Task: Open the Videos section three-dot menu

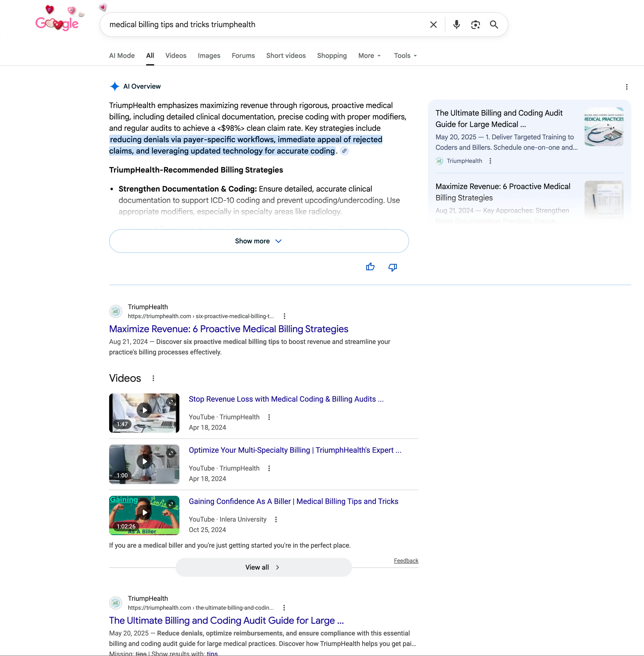Action: point(153,378)
